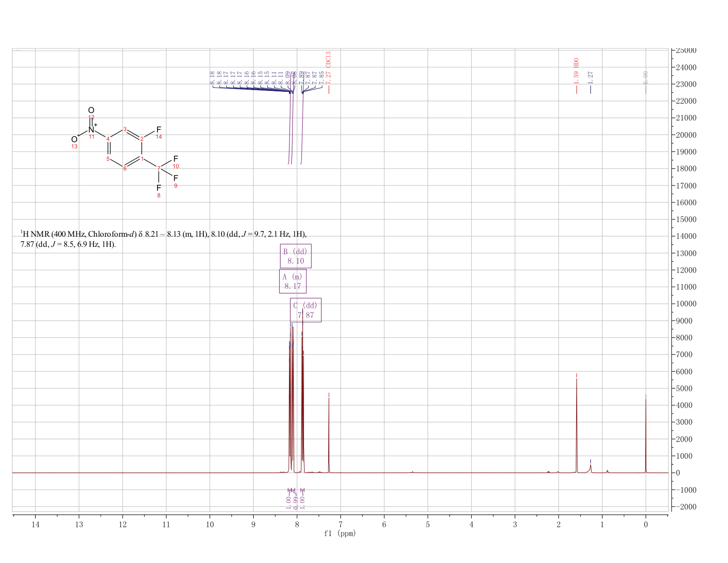Click the 7.27 CDCl3 solvent label
728x563 pixels.
(x=328, y=68)
